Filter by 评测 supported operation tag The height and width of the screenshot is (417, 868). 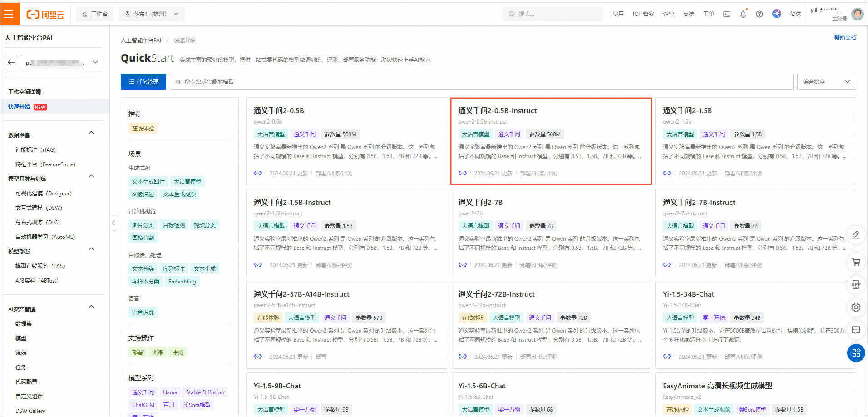click(178, 352)
